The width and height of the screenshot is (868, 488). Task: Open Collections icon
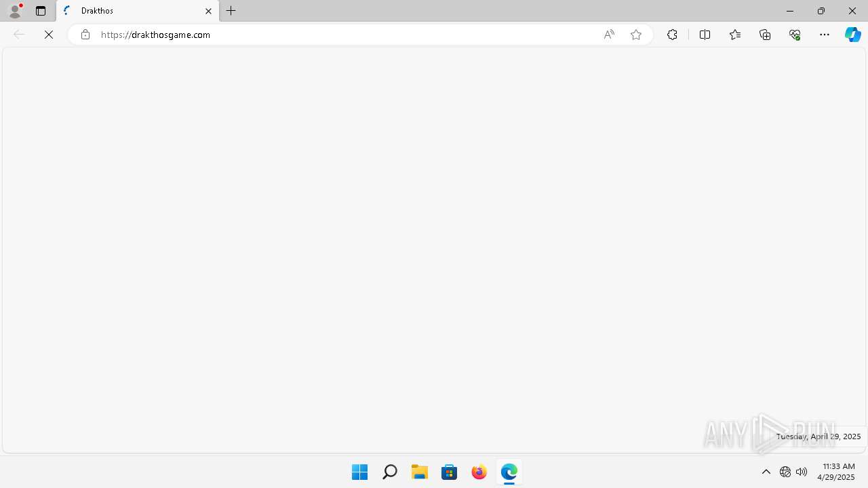[x=765, y=35]
